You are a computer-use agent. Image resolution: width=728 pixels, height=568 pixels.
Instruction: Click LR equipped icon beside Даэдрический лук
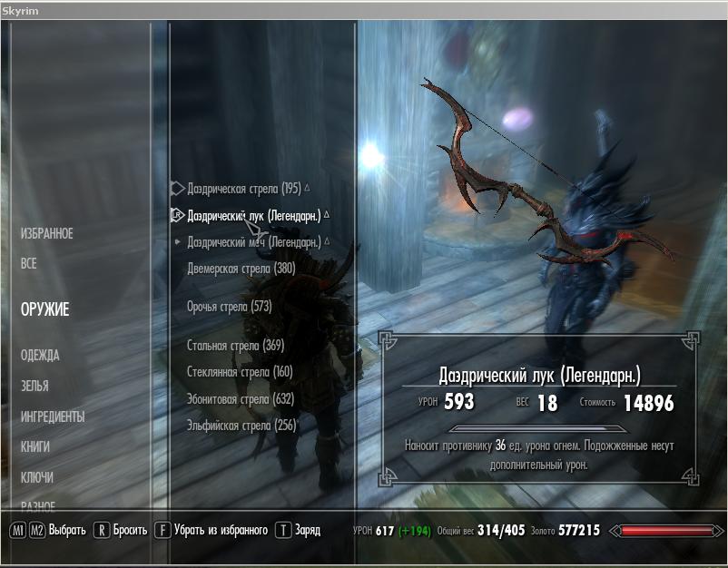pyautogui.click(x=177, y=215)
